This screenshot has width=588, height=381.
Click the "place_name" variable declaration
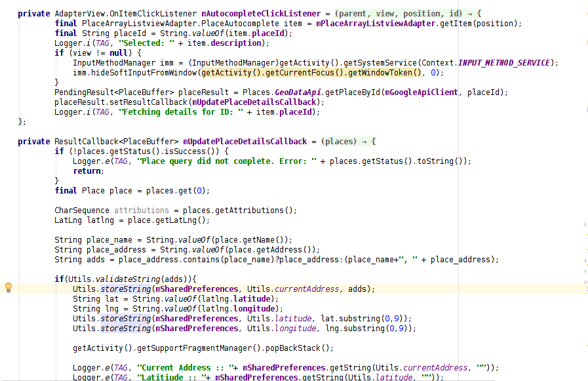coord(109,239)
